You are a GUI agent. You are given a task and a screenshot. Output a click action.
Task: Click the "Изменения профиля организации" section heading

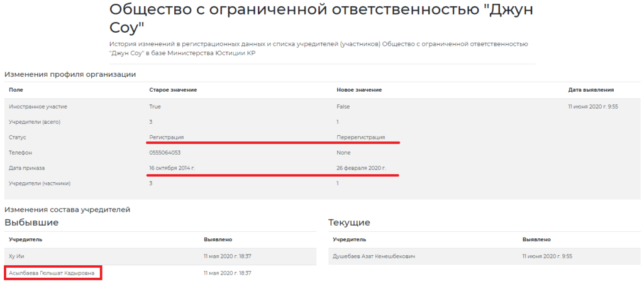tap(70, 74)
